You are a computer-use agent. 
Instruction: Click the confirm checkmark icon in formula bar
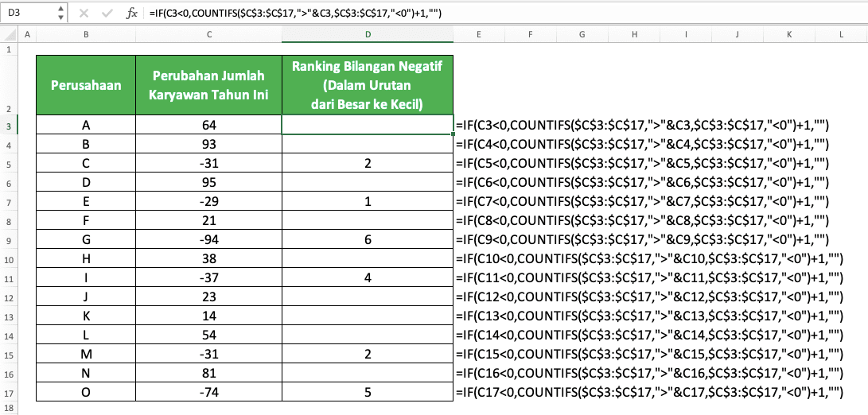(107, 14)
